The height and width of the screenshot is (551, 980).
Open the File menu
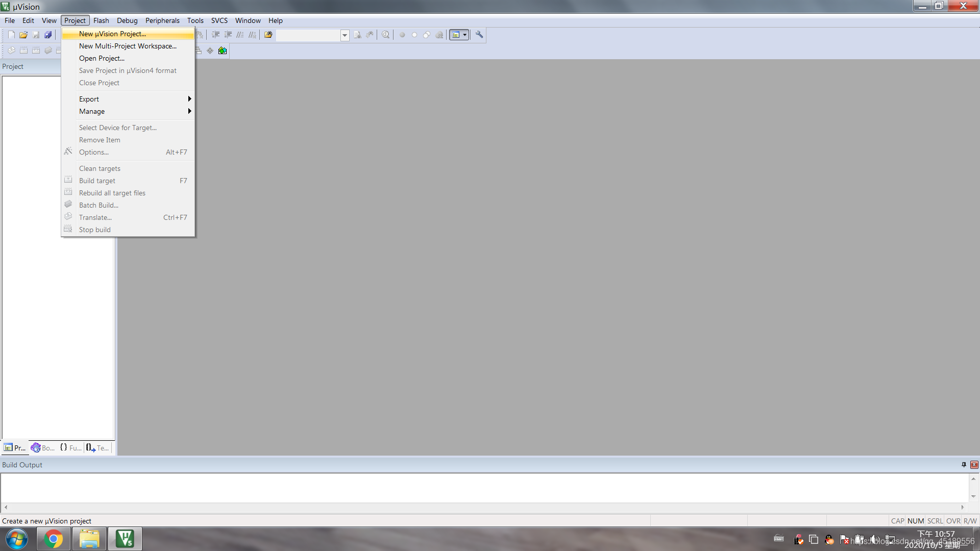point(10,20)
